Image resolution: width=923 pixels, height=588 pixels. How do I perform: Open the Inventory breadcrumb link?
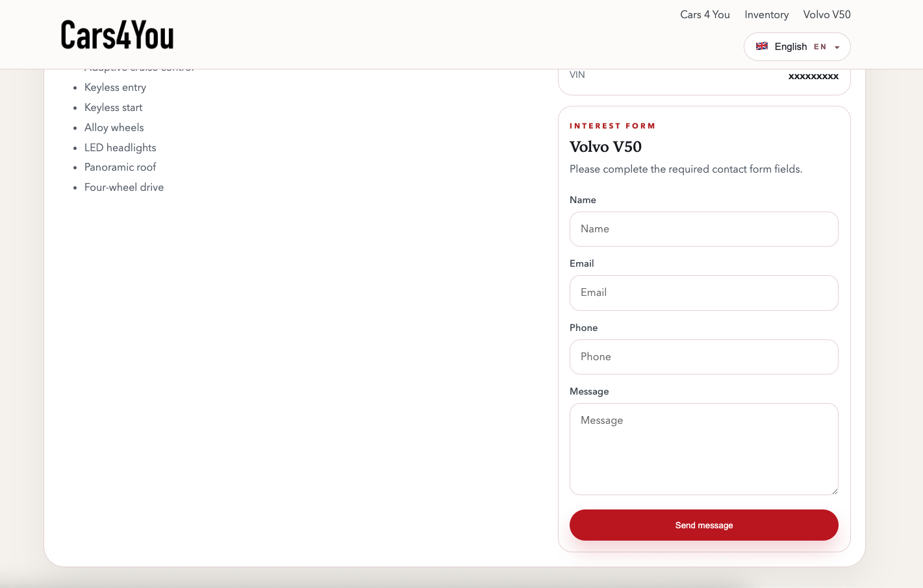(766, 15)
